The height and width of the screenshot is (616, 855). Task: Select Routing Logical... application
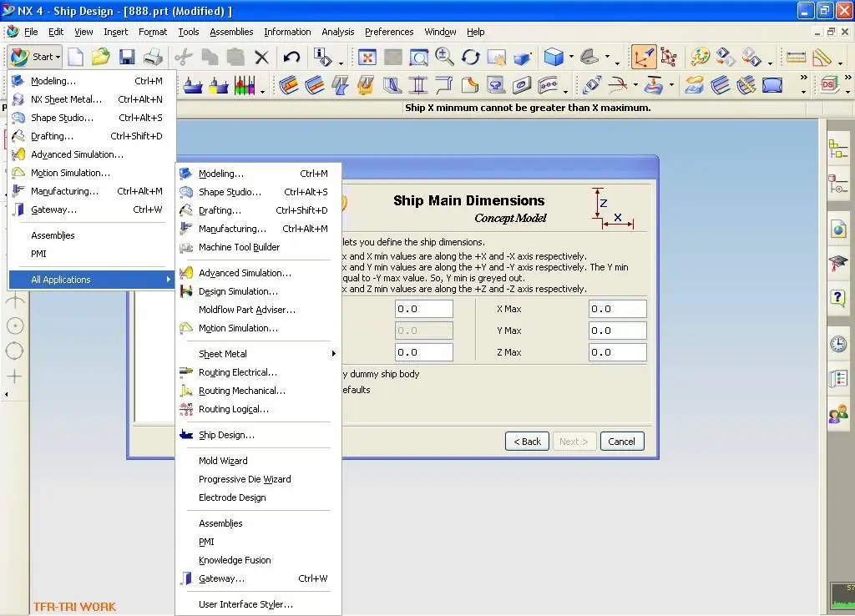click(x=259, y=409)
